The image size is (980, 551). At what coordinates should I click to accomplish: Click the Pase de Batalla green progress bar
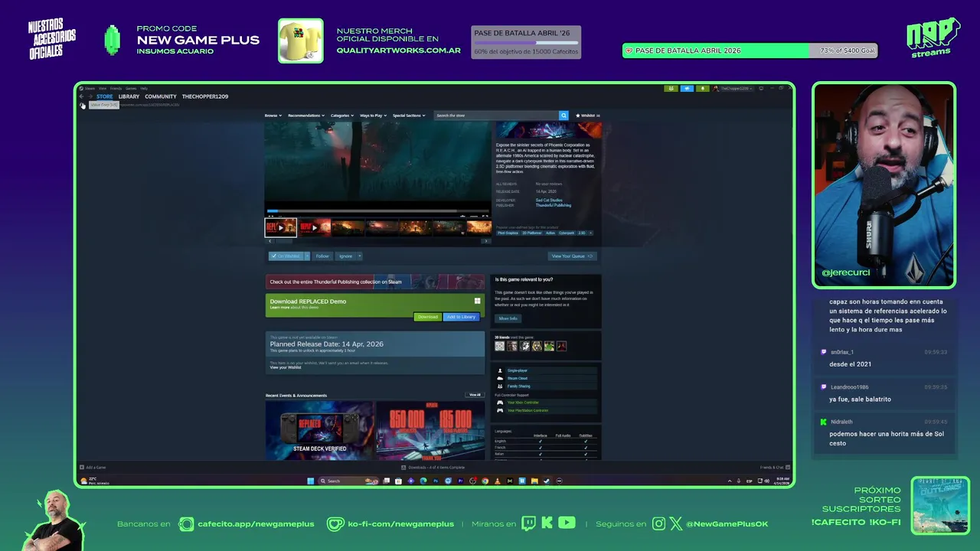tap(750, 51)
